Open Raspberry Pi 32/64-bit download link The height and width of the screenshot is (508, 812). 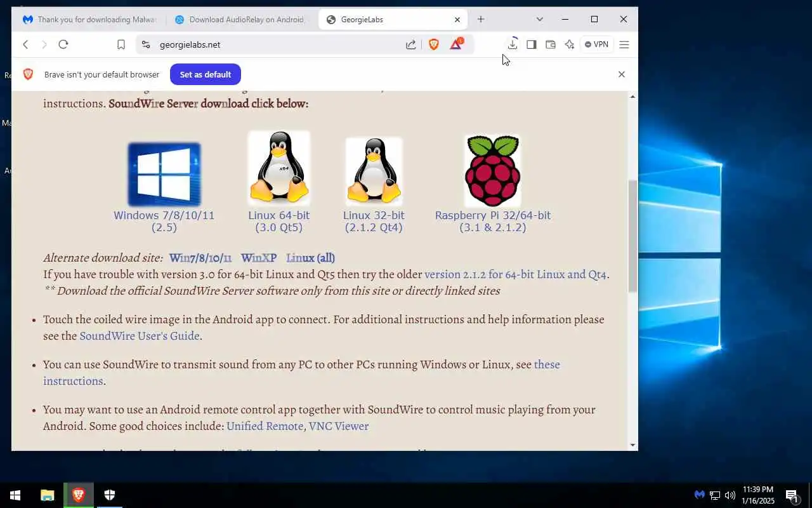[493, 221]
